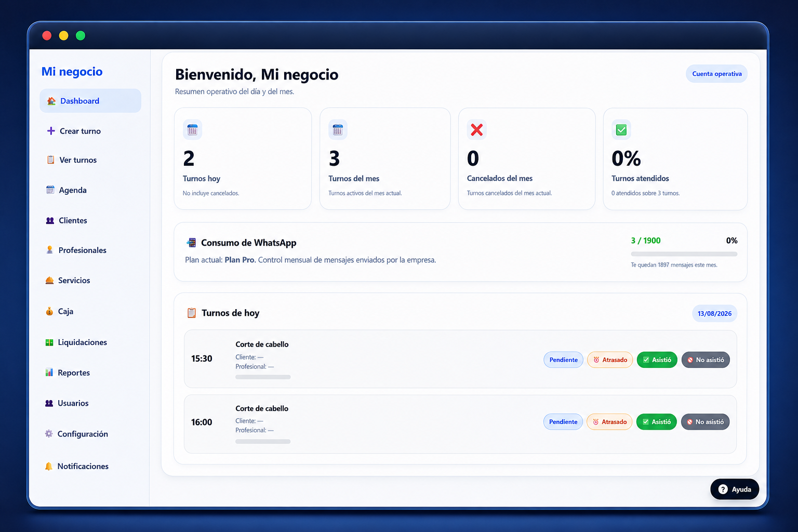Mark the 15:30 turno as Pendiente
This screenshot has width=798, height=532.
click(563, 360)
